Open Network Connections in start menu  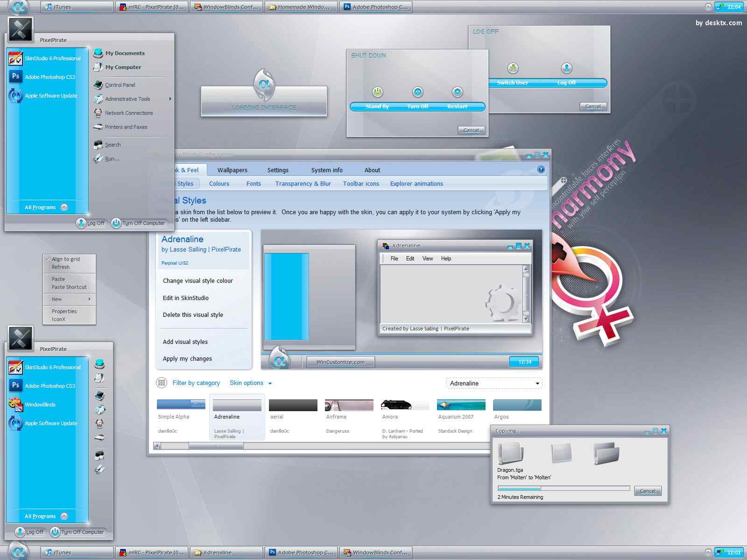click(x=123, y=113)
